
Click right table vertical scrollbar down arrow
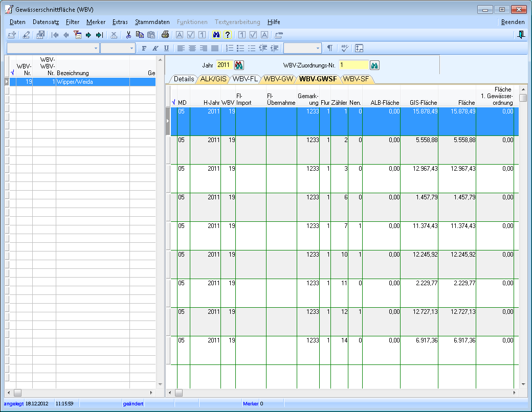click(x=523, y=384)
